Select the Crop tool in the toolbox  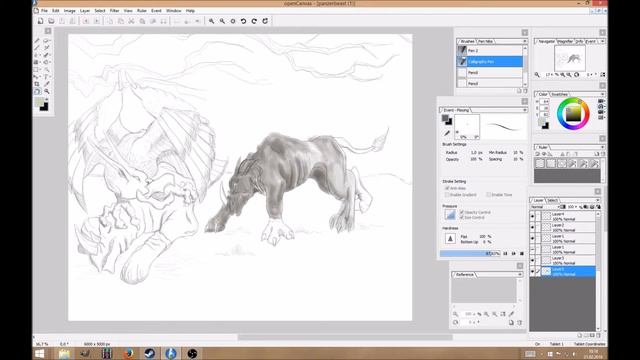37,84
